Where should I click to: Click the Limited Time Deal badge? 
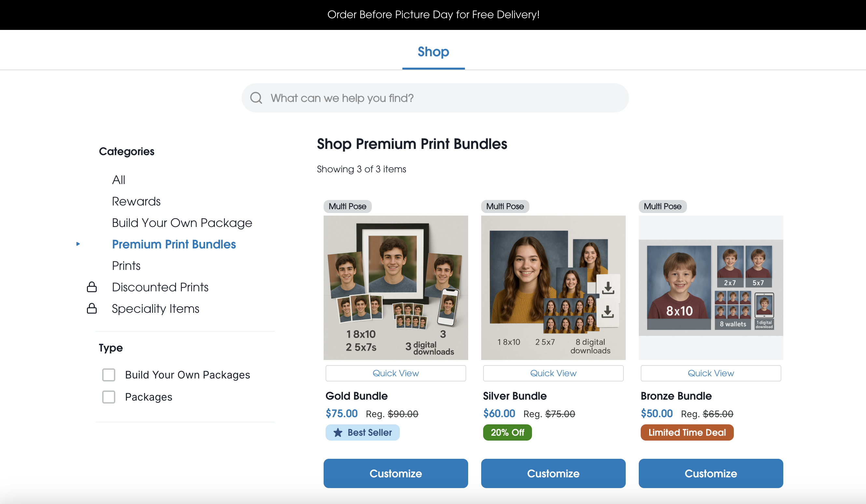pyautogui.click(x=687, y=432)
